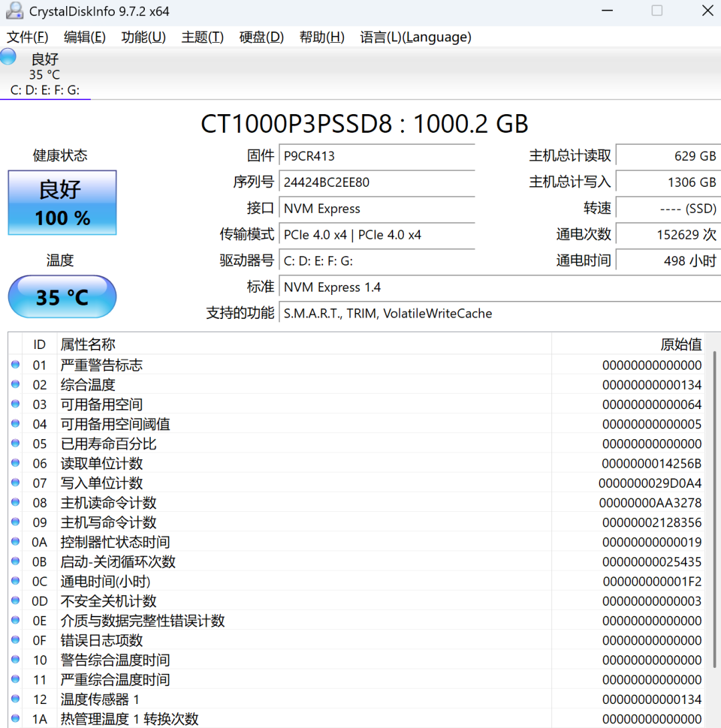Open the 文件(F) menu

27,37
